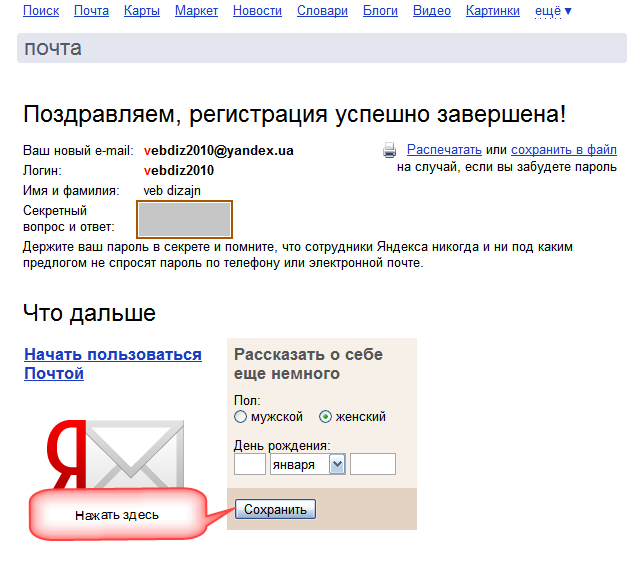Click the Yandex Mail envelope logo
643x562 pixels.
(x=115, y=454)
